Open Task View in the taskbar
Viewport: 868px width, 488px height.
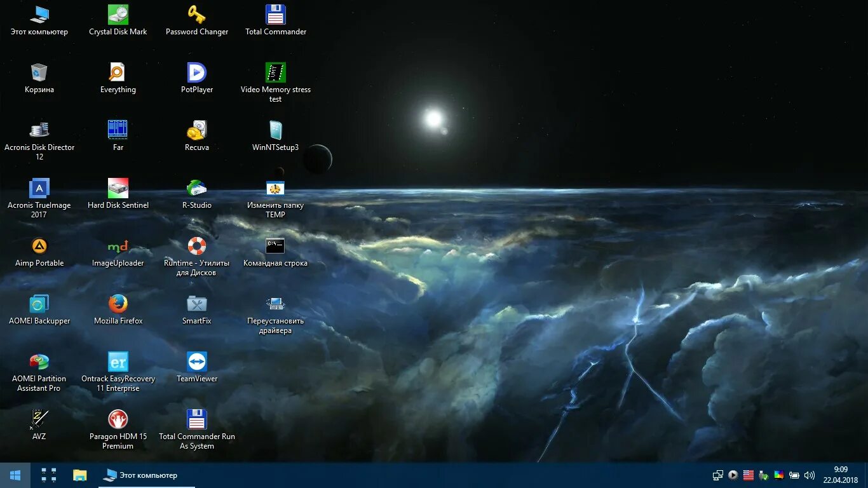[49, 475]
